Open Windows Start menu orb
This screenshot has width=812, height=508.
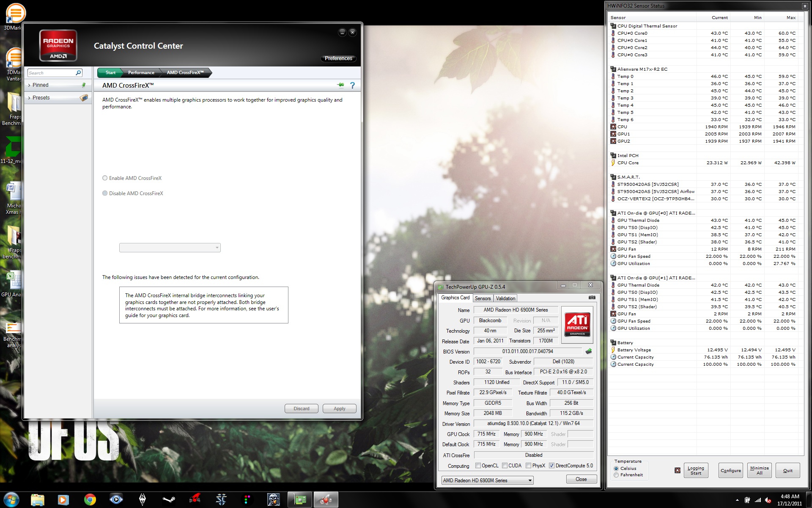coord(11,500)
